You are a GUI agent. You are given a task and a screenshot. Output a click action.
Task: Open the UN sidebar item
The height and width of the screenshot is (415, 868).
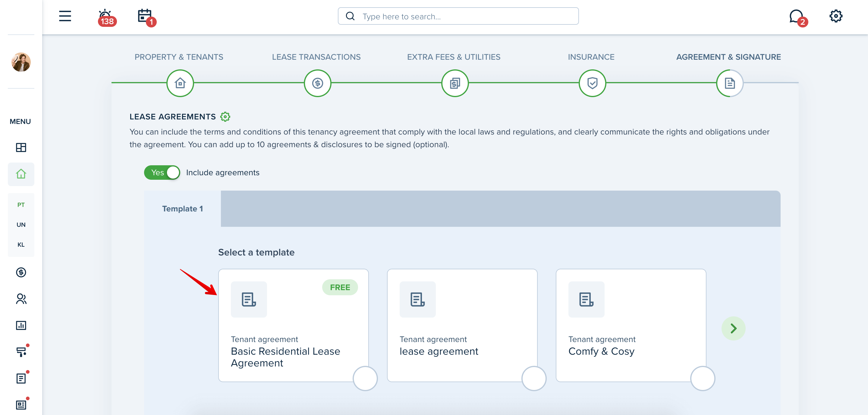(x=21, y=224)
